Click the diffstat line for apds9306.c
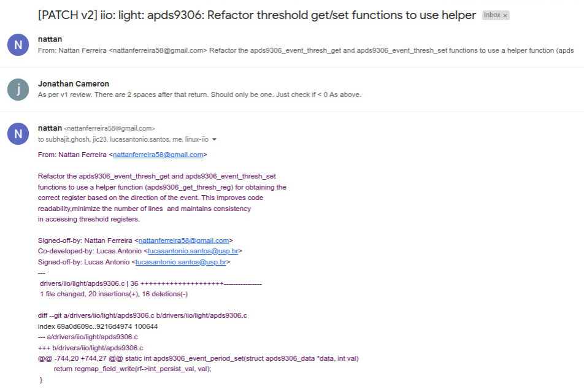Image resolution: width=584 pixels, height=392 pixels. (x=151, y=283)
